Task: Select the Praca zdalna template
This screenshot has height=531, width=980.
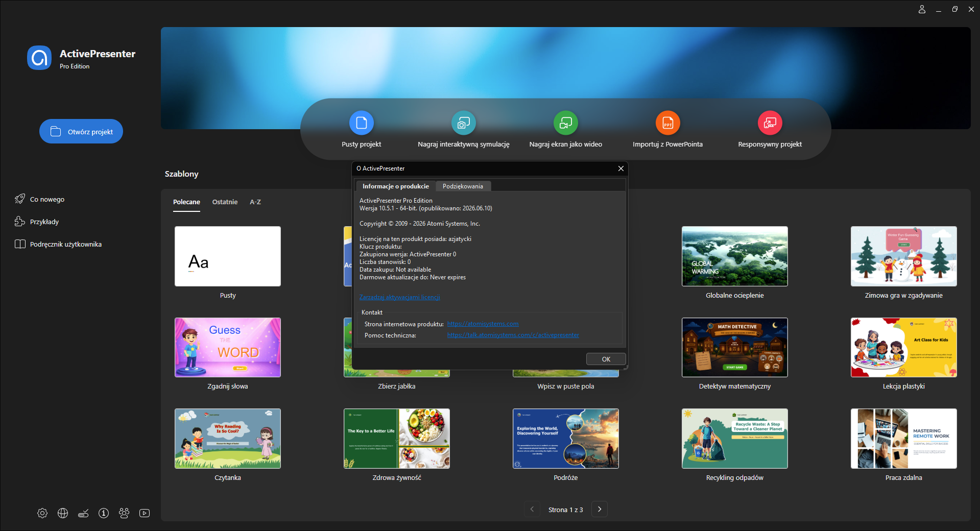Action: tap(904, 439)
